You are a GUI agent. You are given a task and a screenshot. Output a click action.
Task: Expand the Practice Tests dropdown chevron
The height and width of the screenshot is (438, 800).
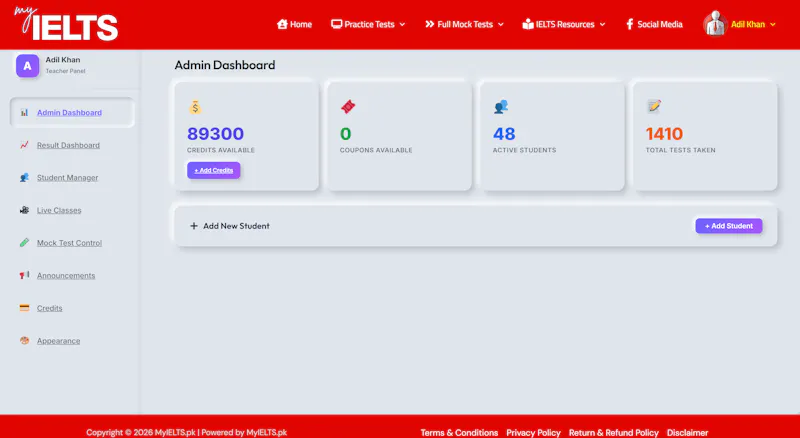pos(402,25)
